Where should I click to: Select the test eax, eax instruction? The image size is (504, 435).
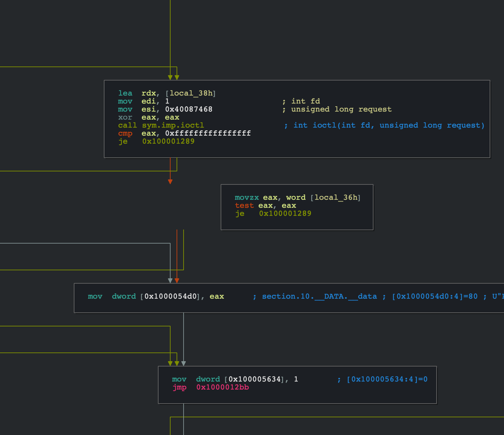[x=266, y=205]
